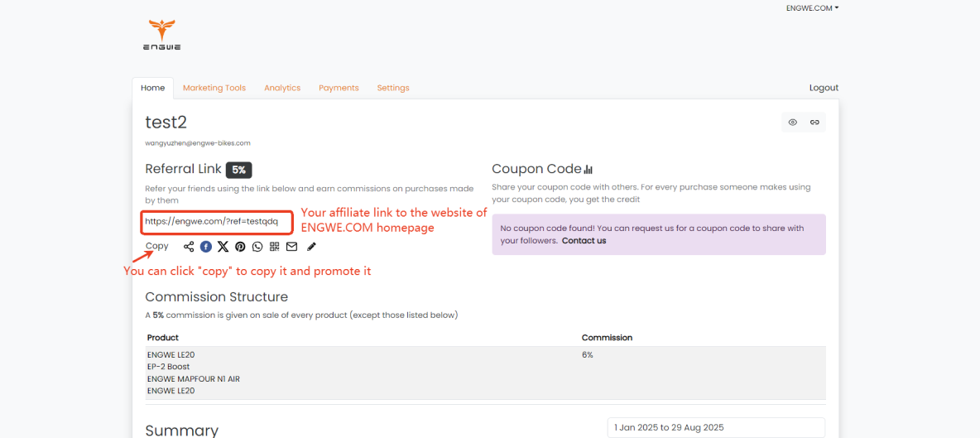Edit referral link with pencil icon
The height and width of the screenshot is (438, 980).
tap(311, 247)
